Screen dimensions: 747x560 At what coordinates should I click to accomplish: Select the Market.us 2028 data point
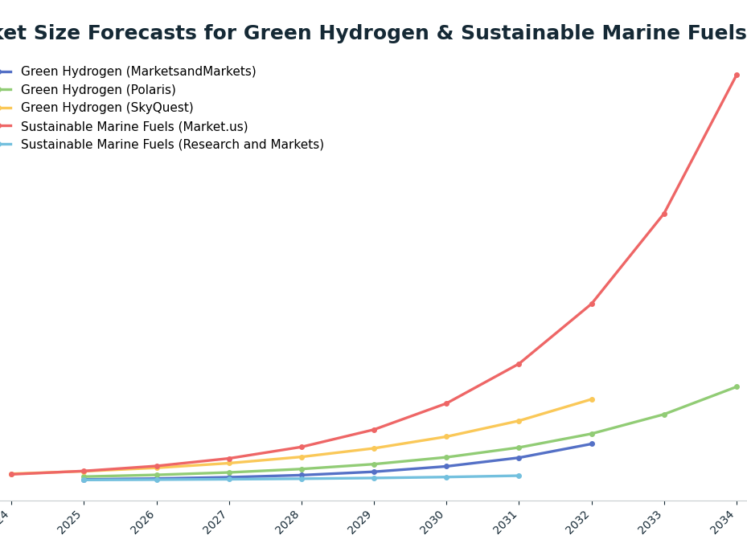click(x=302, y=447)
